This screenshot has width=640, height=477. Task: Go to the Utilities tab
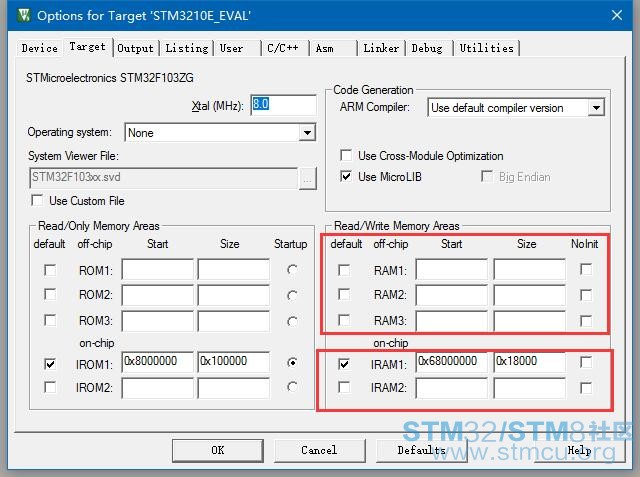487,48
